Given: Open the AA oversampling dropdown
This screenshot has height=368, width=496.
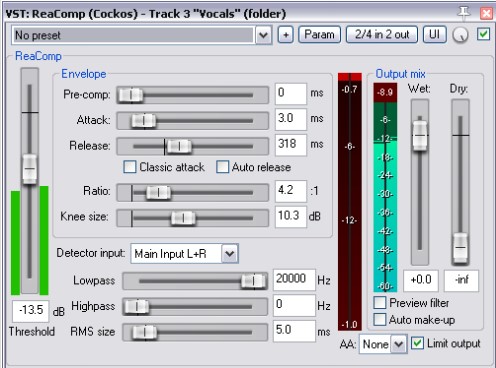Looking at the screenshot, I should pyautogui.click(x=399, y=344).
